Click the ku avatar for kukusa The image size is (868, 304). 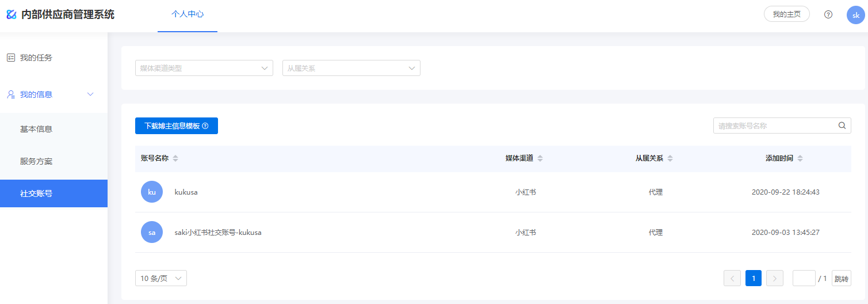152,192
